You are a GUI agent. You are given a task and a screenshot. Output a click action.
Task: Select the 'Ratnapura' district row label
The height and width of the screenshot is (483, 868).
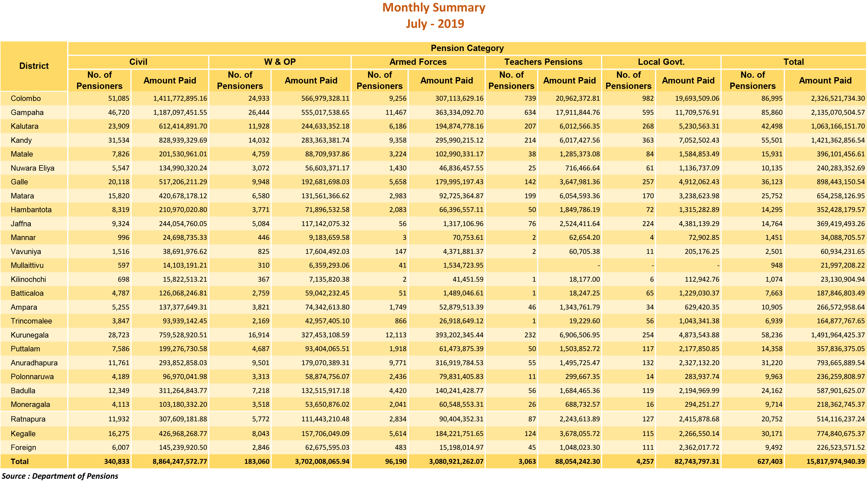[28, 419]
